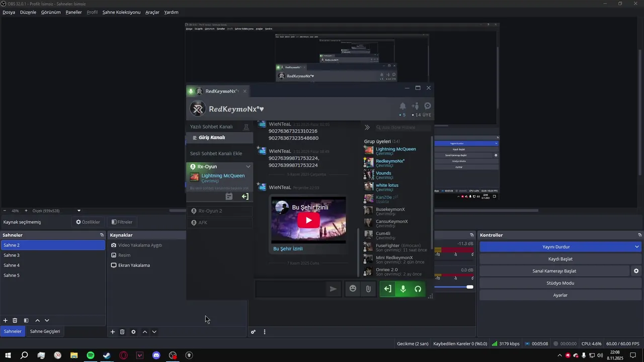644x362 pixels.
Task: Undock the Sahneler panel
Action: tap(102, 235)
